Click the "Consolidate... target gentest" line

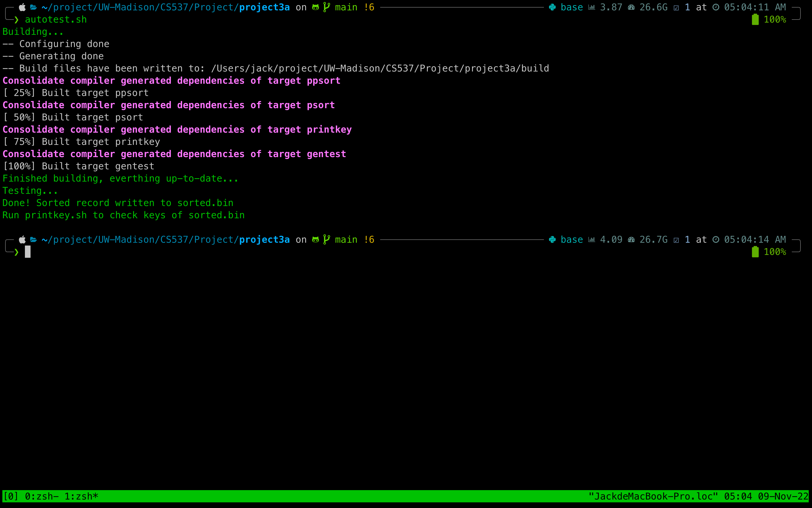point(174,154)
